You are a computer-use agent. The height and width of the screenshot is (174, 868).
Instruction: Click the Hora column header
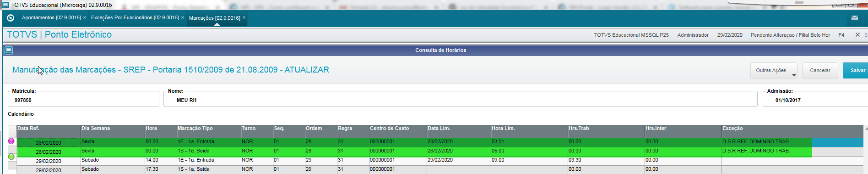point(161,131)
